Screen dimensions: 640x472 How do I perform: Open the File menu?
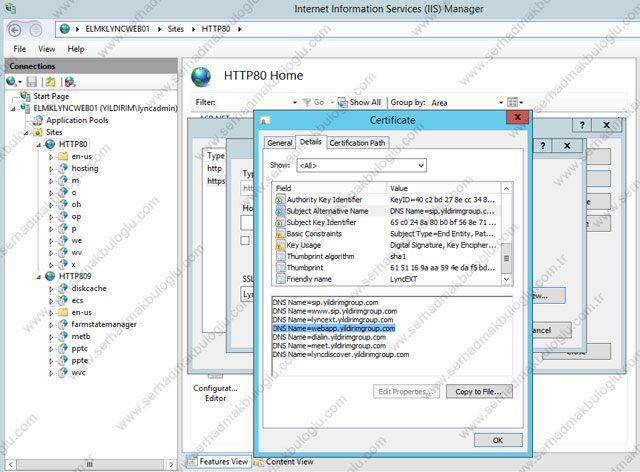pyautogui.click(x=20, y=49)
